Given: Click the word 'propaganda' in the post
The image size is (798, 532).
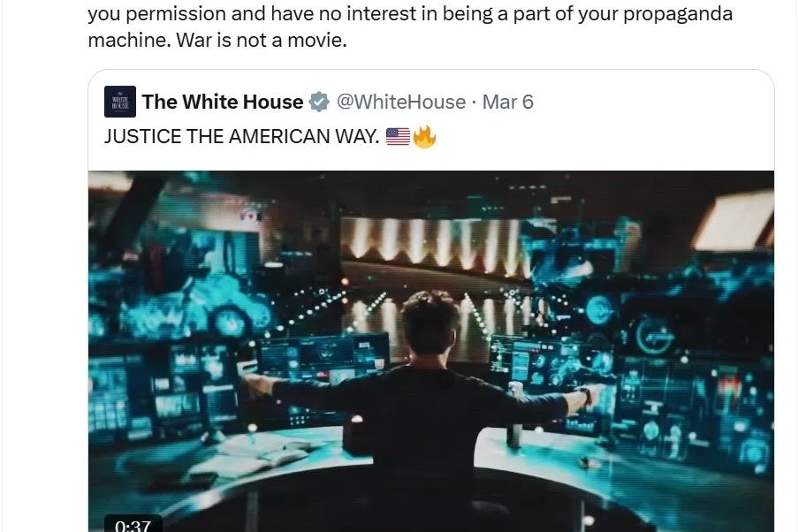Looking at the screenshot, I should click(x=678, y=14).
